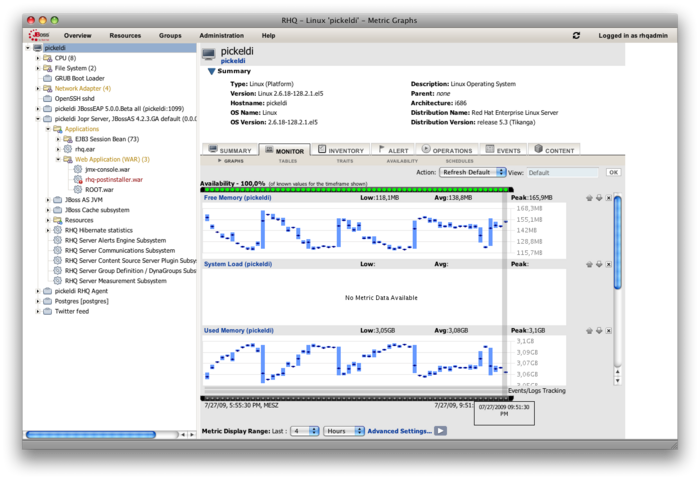Viewport: 700px width, 480px height.
Task: Switch to the Inventory tab
Action: pyautogui.click(x=341, y=150)
